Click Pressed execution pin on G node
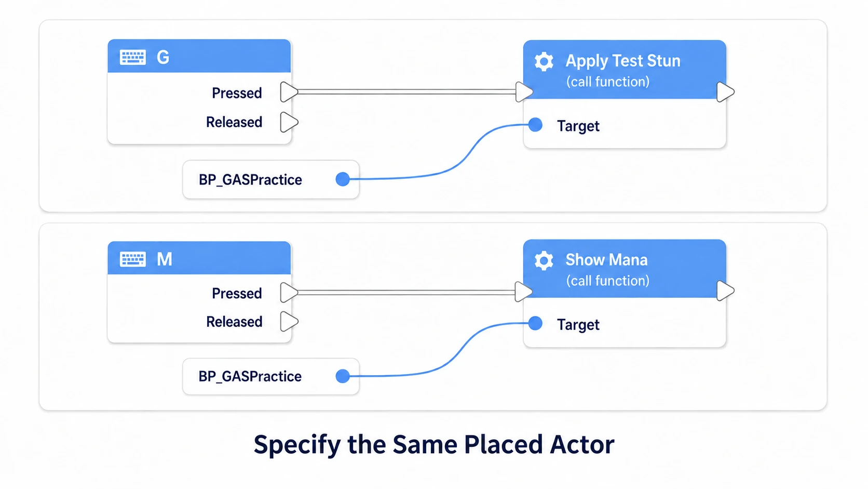Screen dimensions: 868x489 tap(289, 92)
